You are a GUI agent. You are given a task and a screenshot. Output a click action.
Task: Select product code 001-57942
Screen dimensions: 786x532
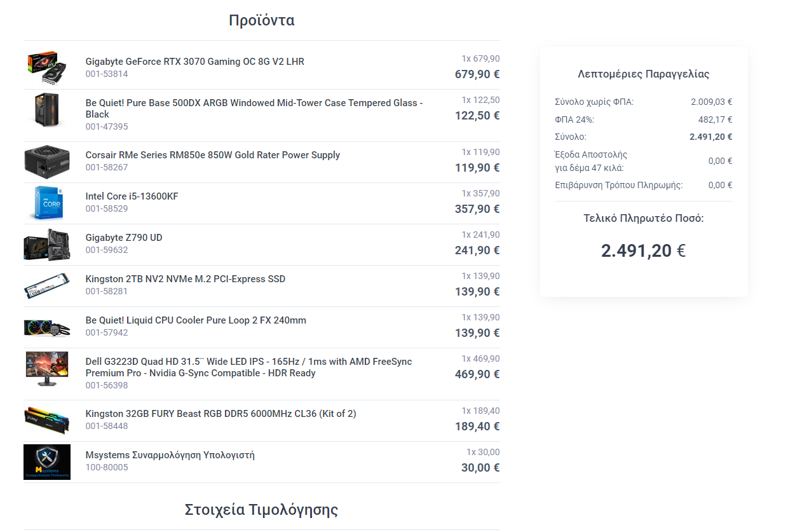(x=107, y=332)
